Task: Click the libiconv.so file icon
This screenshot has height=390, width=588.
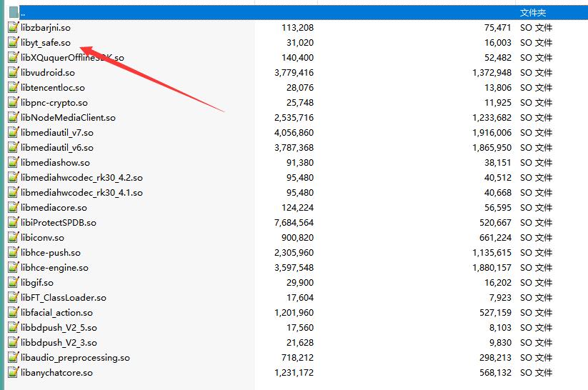Action: point(12,238)
